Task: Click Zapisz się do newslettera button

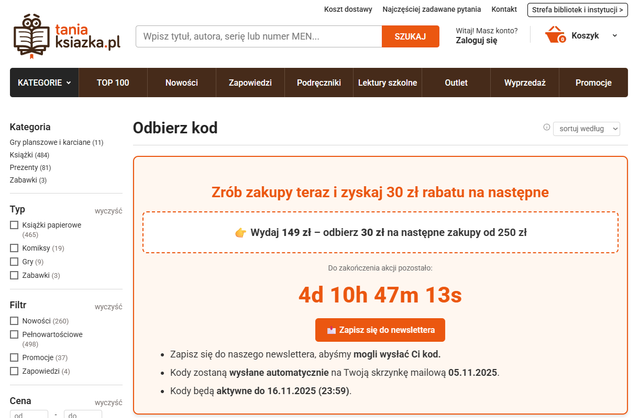Action: (x=380, y=330)
